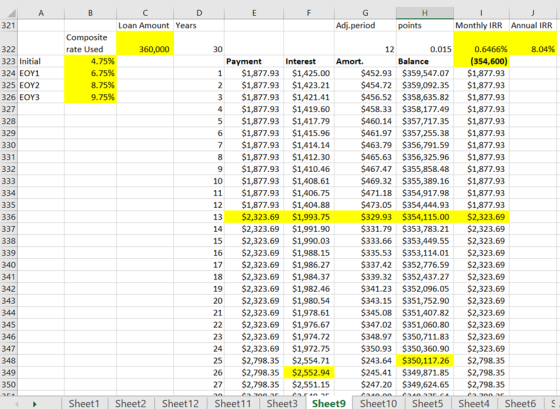
Task: Click the EOY3 label cell
Action: tap(41, 97)
